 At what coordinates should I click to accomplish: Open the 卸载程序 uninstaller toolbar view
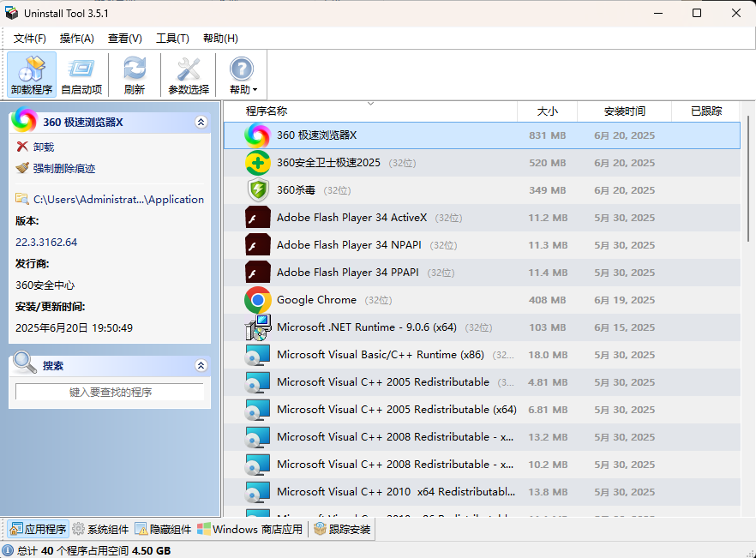[x=32, y=75]
